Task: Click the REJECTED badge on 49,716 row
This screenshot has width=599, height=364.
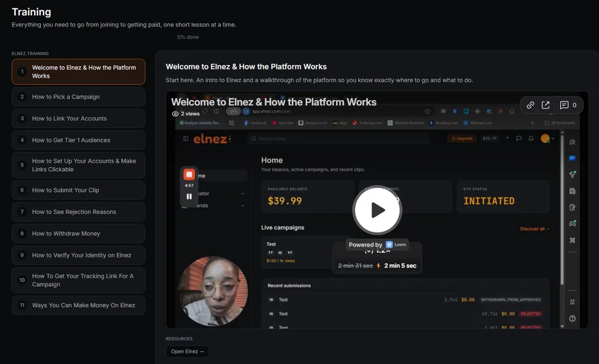Action: coord(531,314)
